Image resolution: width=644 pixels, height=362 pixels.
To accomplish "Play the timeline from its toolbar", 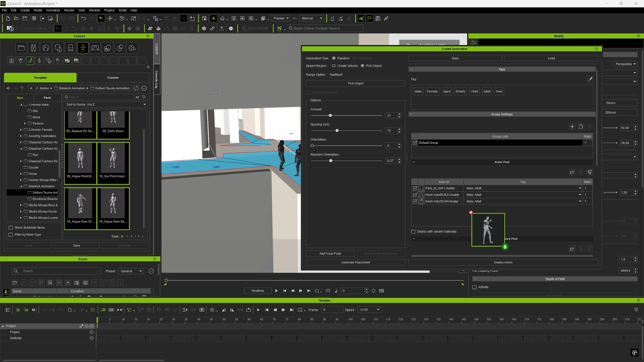I will tap(258, 310).
